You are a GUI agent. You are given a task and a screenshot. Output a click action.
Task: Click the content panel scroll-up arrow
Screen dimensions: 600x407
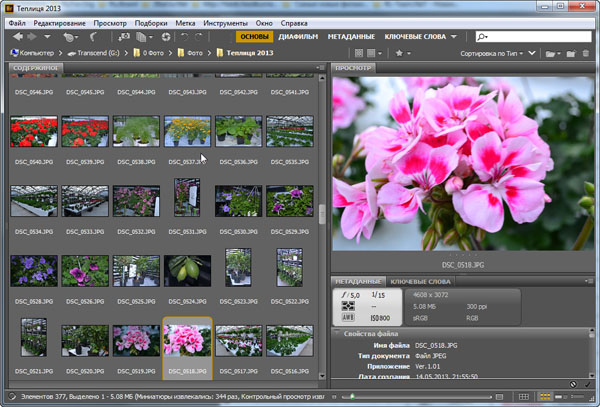point(322,78)
